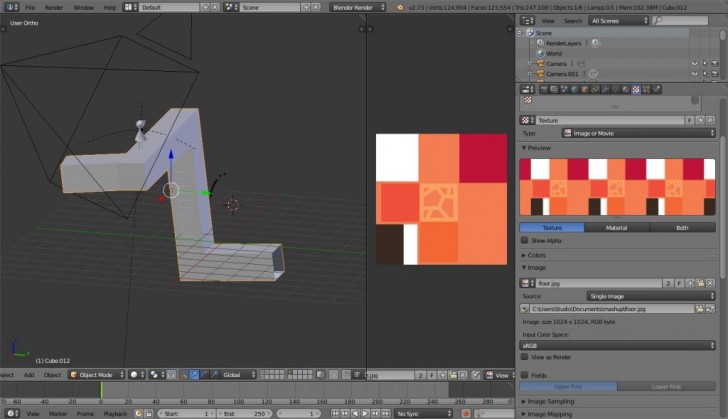Open the Help menu
This screenshot has height=419, width=728.
[x=110, y=7]
